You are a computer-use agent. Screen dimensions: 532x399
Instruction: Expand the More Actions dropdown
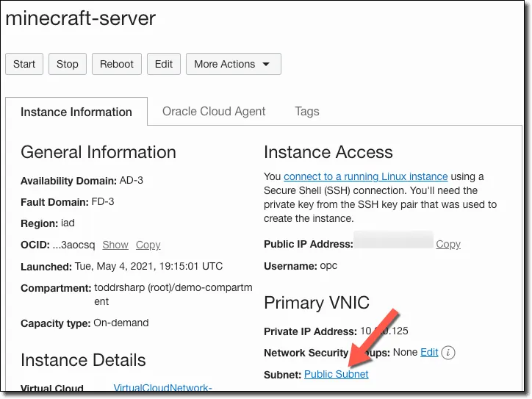pos(234,64)
